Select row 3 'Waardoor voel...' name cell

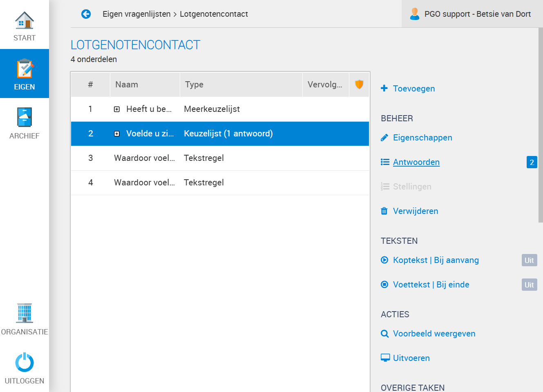145,158
